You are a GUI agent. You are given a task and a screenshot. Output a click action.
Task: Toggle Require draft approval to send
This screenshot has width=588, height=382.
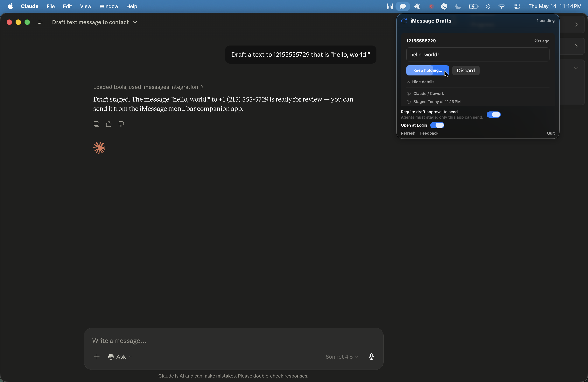tap(493, 114)
